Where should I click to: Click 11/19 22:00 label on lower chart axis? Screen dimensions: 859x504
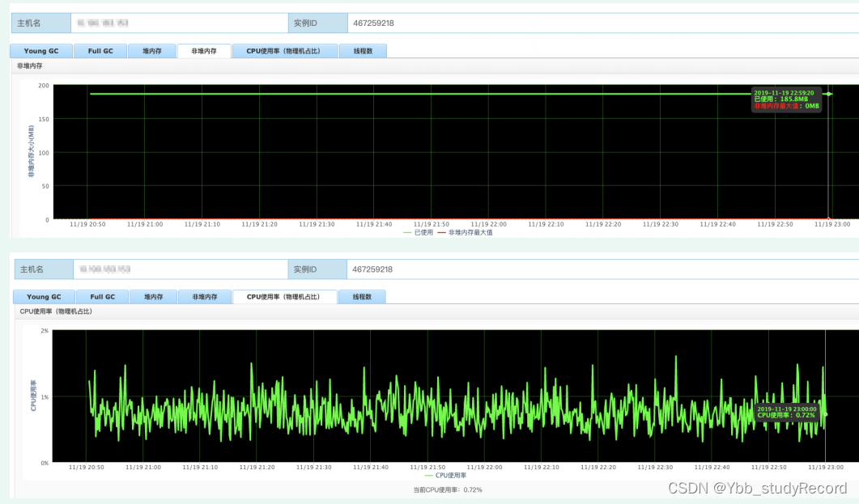point(484,467)
